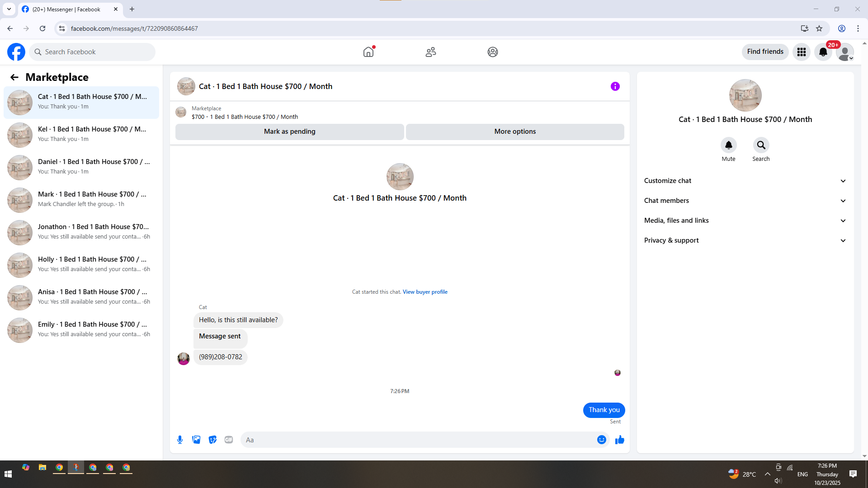
Task: Expand the Customize chat section
Action: tap(745, 181)
